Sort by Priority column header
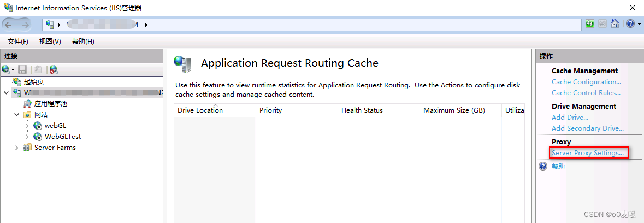 click(x=297, y=110)
